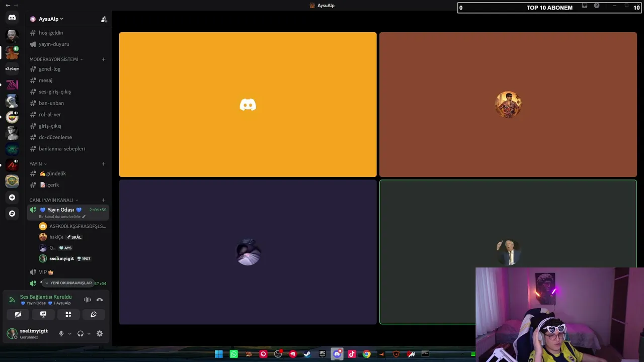Disconnect from voice with the hang-up icon
644x362 pixels.
coord(100,300)
